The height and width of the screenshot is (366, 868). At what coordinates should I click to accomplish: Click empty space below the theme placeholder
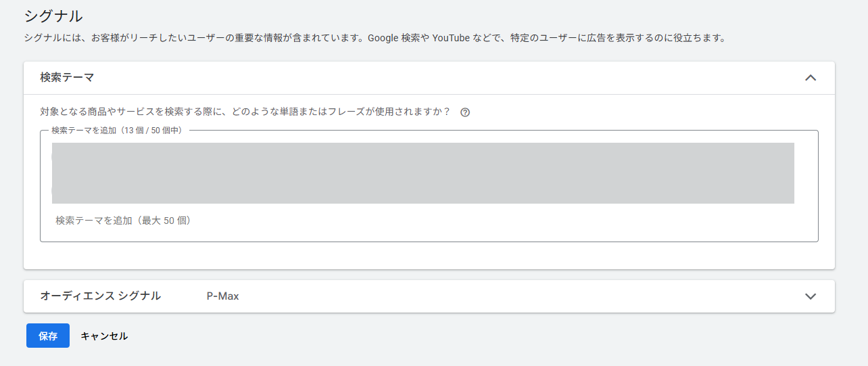(429, 233)
